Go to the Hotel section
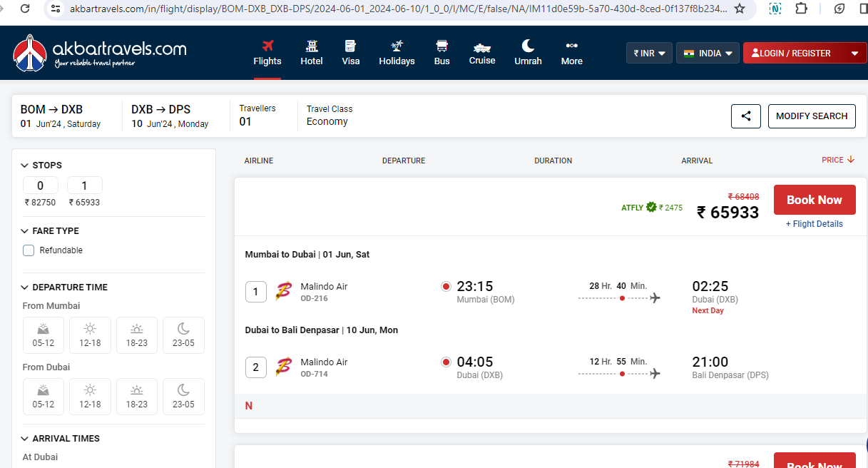This screenshot has width=868, height=468. tap(312, 53)
